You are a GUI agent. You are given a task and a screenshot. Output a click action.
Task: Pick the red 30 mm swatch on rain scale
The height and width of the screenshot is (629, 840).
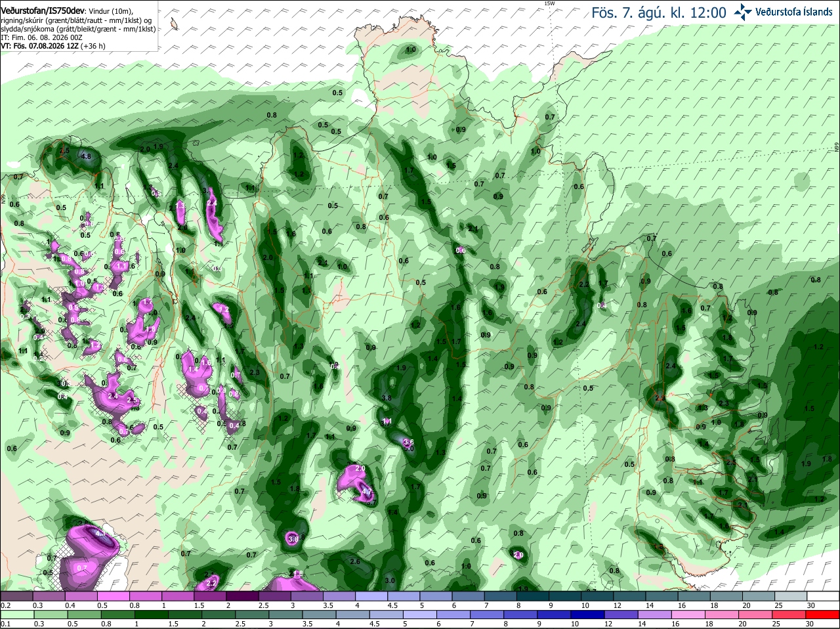coord(824,615)
